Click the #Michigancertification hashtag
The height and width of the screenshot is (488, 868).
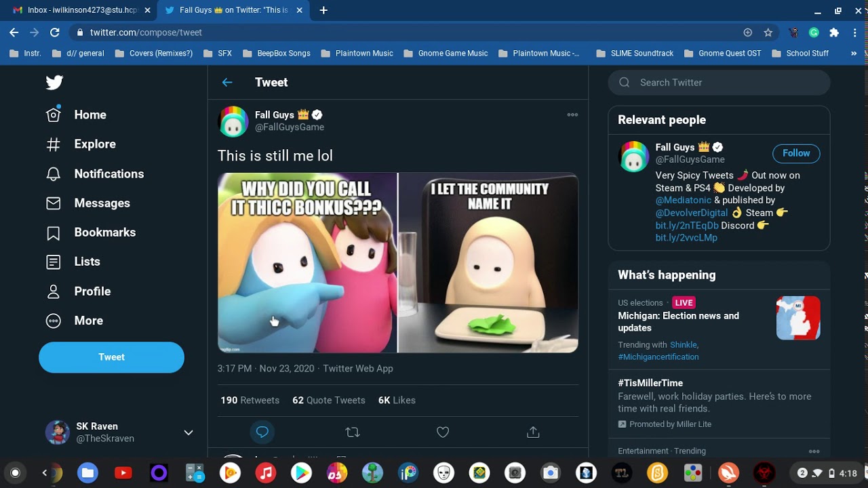(x=658, y=357)
